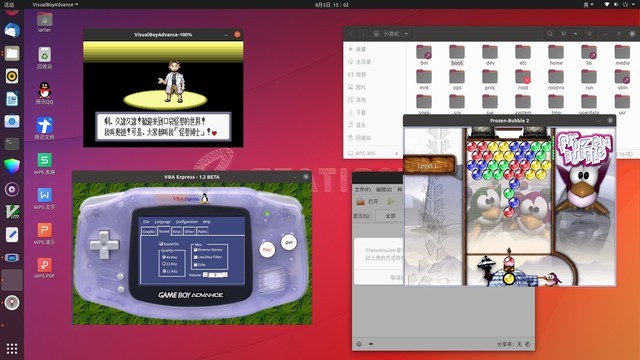Open the VisualBoyAdvance app menu in top bar
The width and height of the screenshot is (640, 360).
click(55, 4)
